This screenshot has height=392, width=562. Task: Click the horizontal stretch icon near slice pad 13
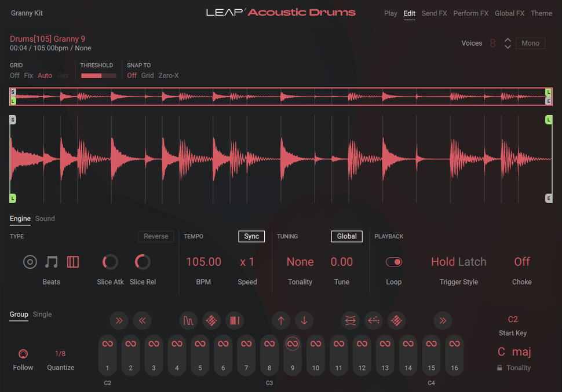350,320
